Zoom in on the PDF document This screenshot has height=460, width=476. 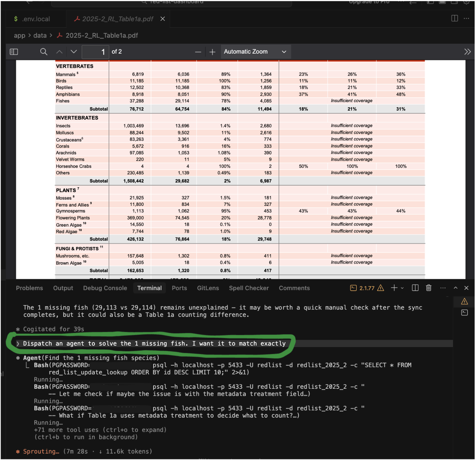212,52
